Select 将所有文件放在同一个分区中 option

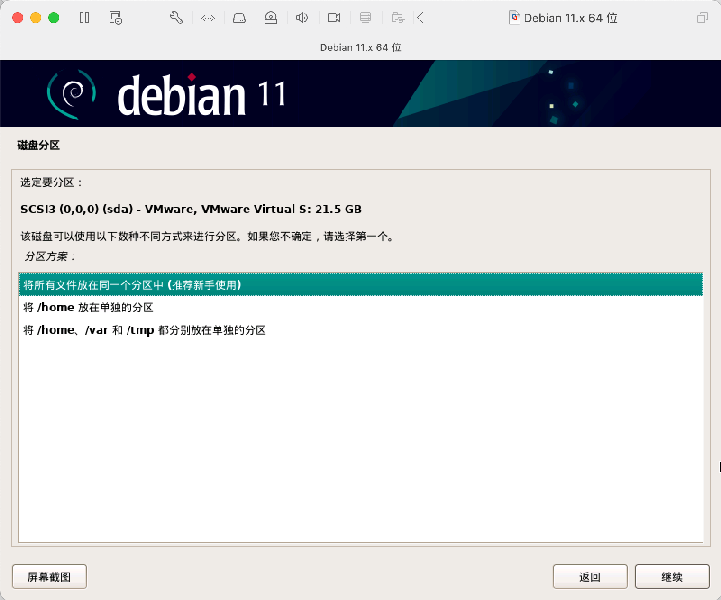[360, 285]
